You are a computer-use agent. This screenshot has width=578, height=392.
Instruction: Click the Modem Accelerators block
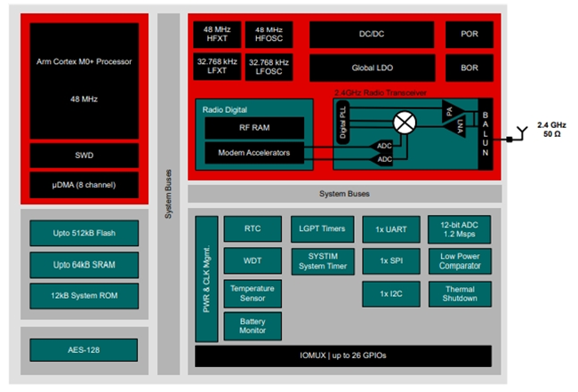coord(254,153)
